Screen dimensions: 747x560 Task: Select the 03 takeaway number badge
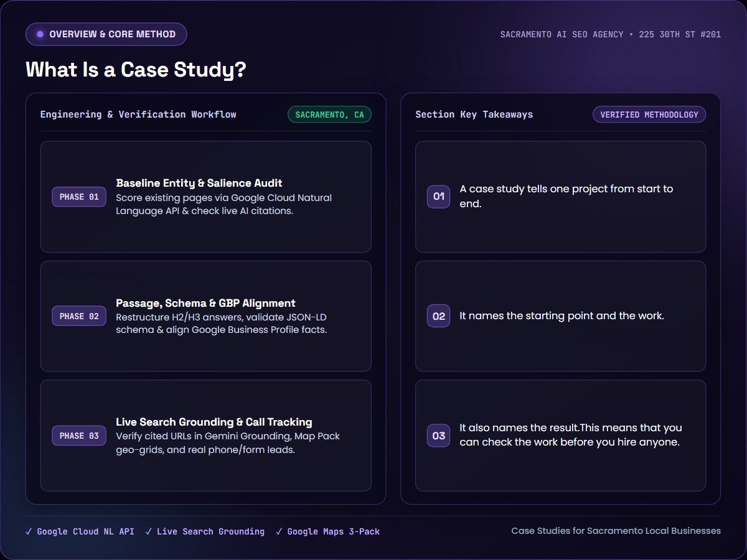[438, 436]
